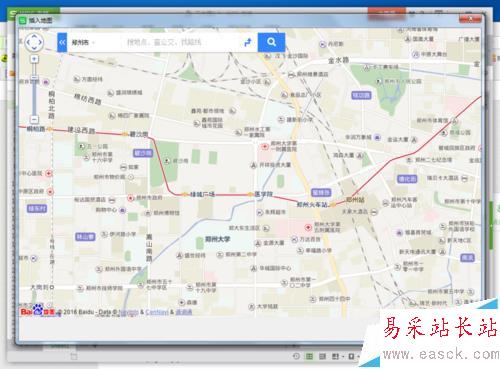Viewport: 500px width, 369px height.
Task: Click the 金水路 road label
Action: point(338,60)
